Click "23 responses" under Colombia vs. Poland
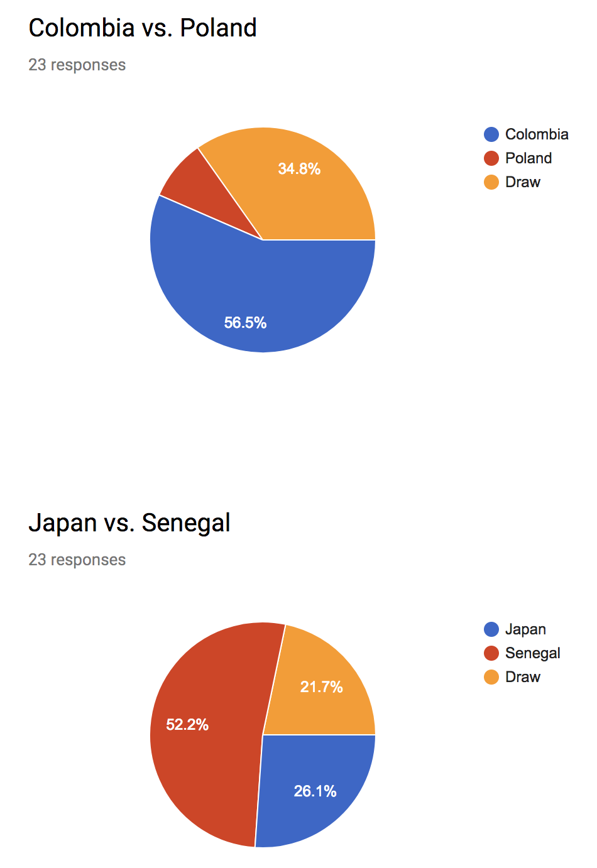The width and height of the screenshot is (597, 868). [77, 65]
